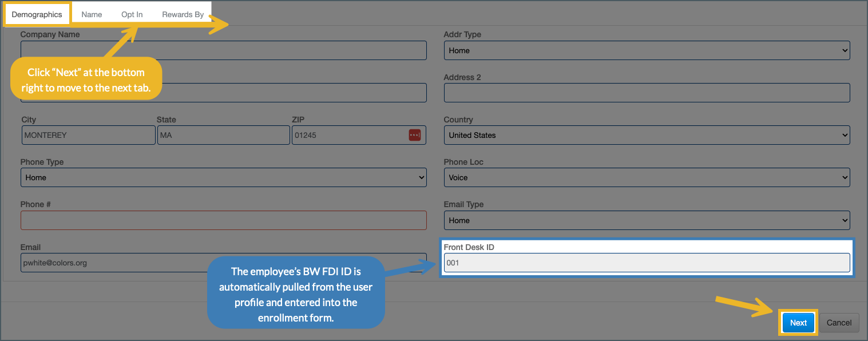Viewport: 868px width, 341px height.
Task: Click the red ZIP lookup icon
Action: click(x=415, y=135)
